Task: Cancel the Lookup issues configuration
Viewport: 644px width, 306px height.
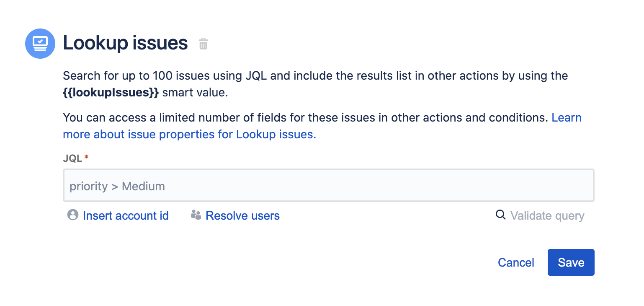Action: [x=516, y=262]
